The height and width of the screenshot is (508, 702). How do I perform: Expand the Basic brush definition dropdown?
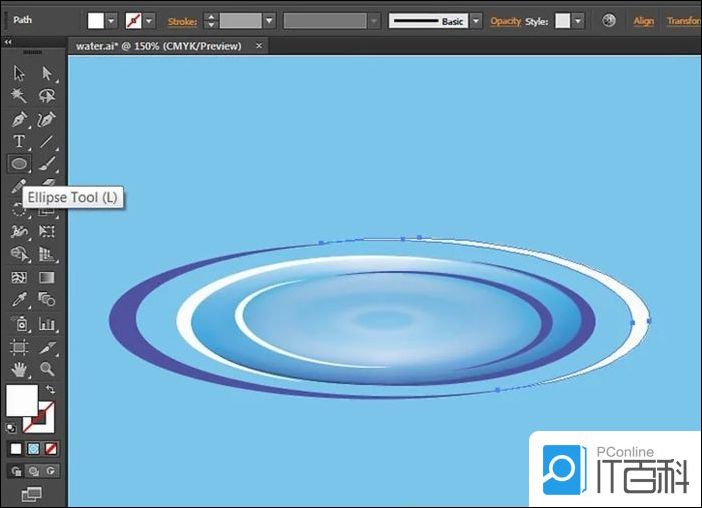click(x=476, y=20)
